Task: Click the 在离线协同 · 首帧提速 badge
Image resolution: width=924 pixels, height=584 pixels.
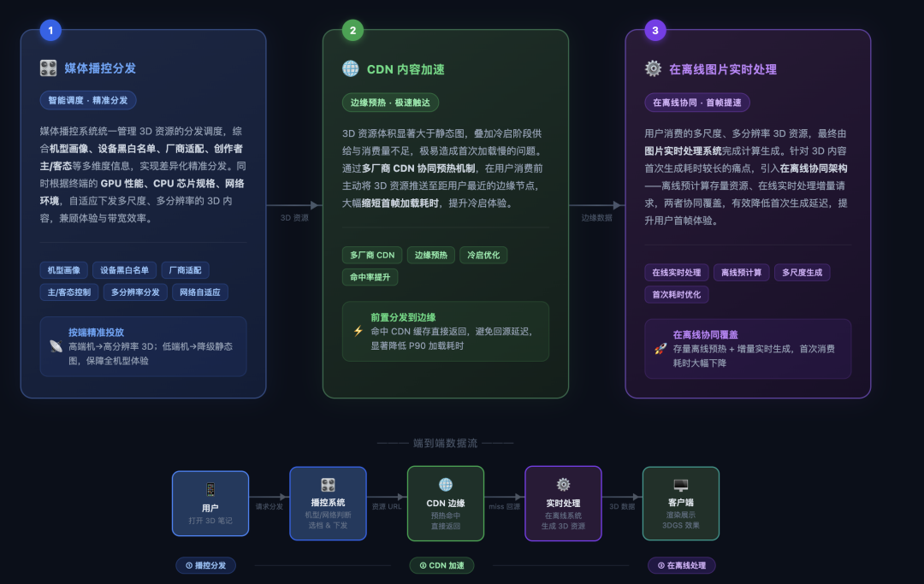Action: pos(697,103)
